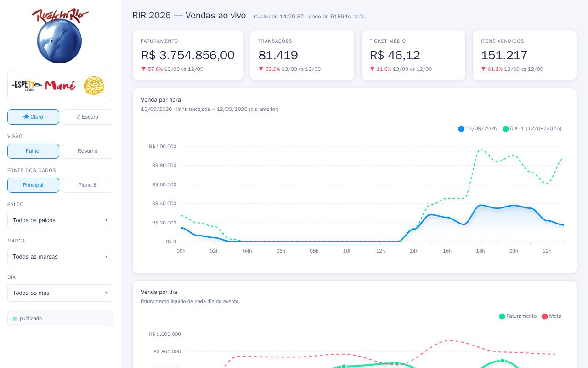Viewport: 588px width, 368px height.
Task: Click the ITENS VENDIDOS card label
Action: (x=503, y=41)
